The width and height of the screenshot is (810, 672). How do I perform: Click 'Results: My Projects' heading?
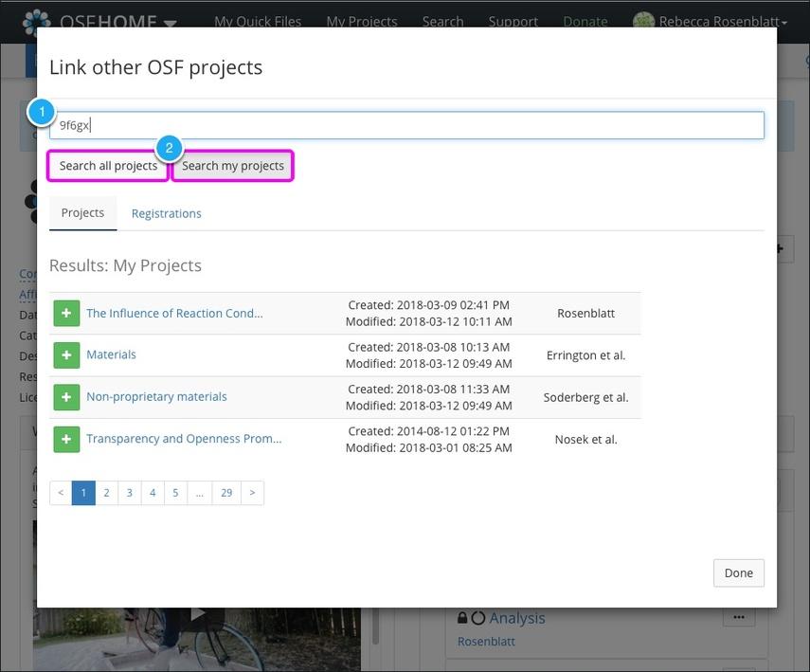point(126,265)
